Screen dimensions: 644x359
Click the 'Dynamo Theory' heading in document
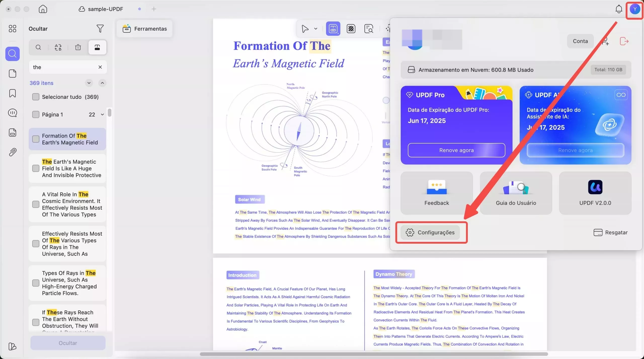394,274
